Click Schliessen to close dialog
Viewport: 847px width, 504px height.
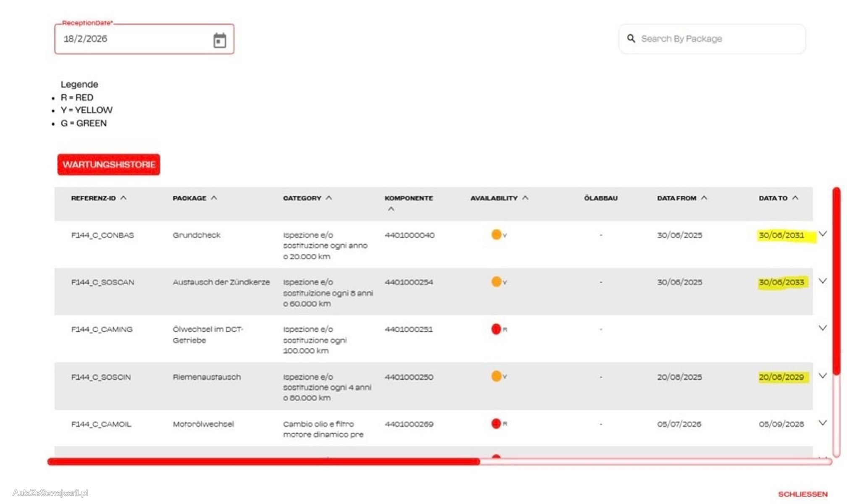[802, 494]
